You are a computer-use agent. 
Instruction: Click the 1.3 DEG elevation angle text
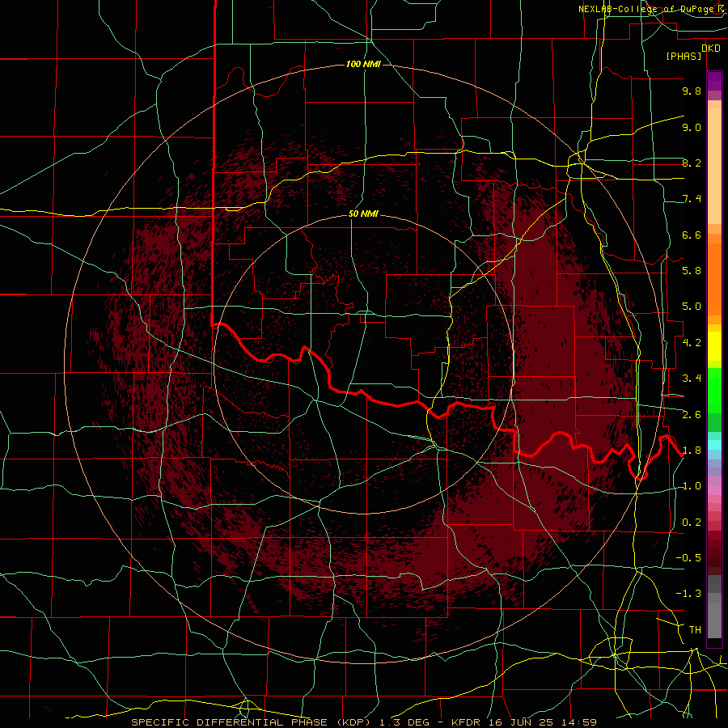[405, 722]
